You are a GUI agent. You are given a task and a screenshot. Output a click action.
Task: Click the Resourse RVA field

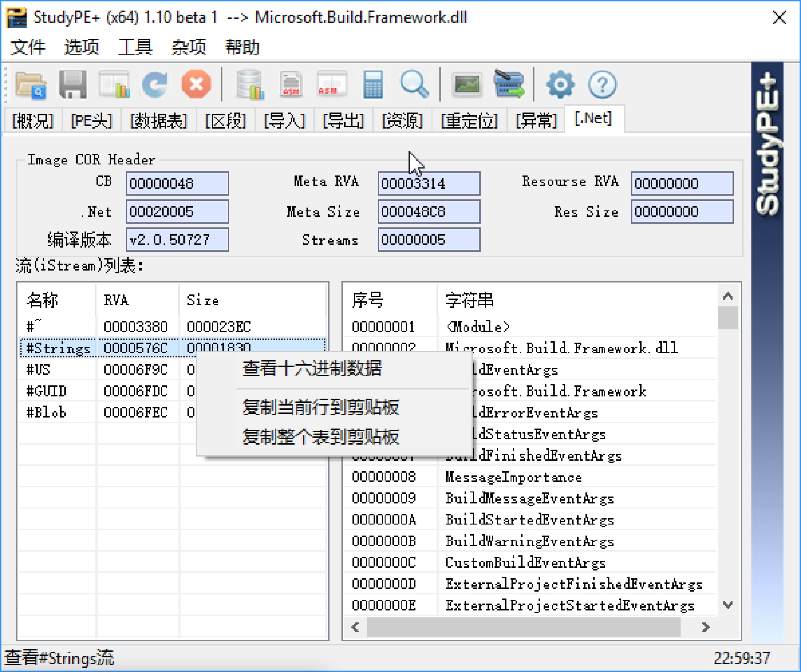click(x=682, y=184)
